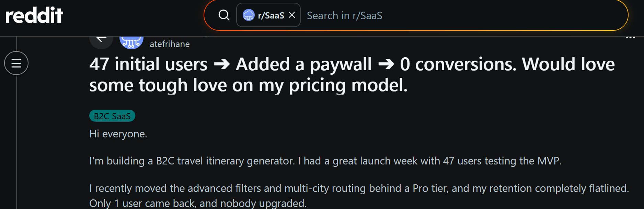
Task: Click the travel itinerary generator paragraph
Action: [x=325, y=161]
